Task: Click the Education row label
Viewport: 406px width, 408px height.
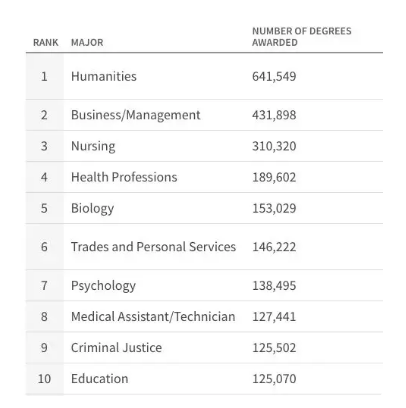Action: pyautogui.click(x=99, y=379)
